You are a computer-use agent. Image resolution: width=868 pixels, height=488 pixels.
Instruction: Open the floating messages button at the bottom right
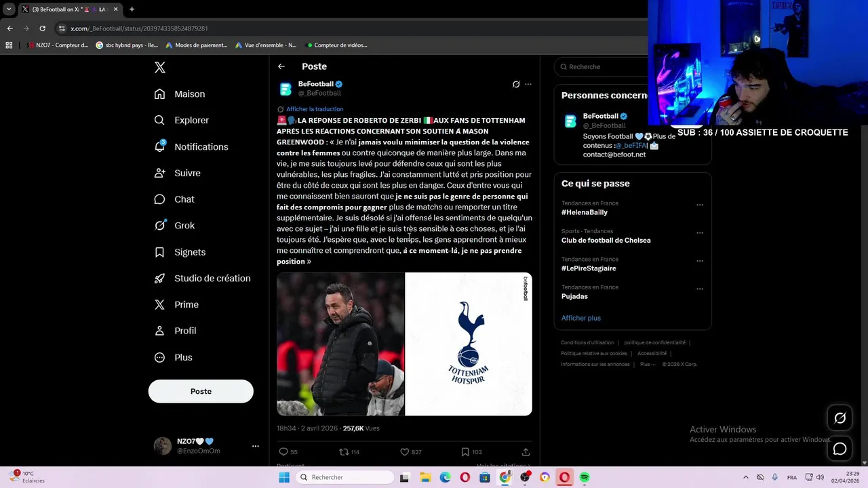click(x=840, y=449)
